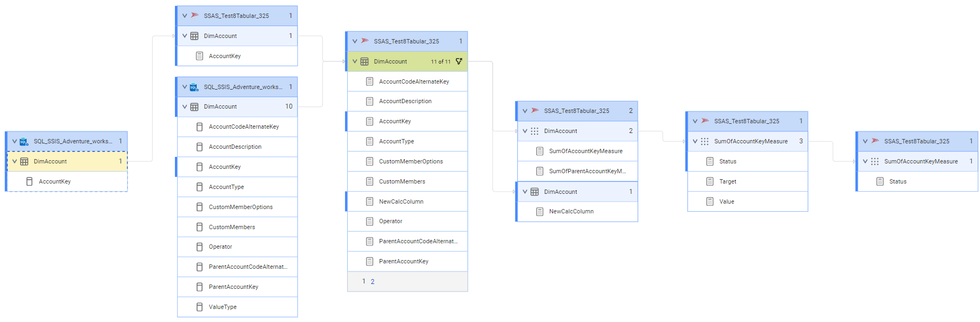Select ParentAccountKey in SQL DimAccount 10 list
Image resolution: width=980 pixels, height=322 pixels.
coord(237,287)
